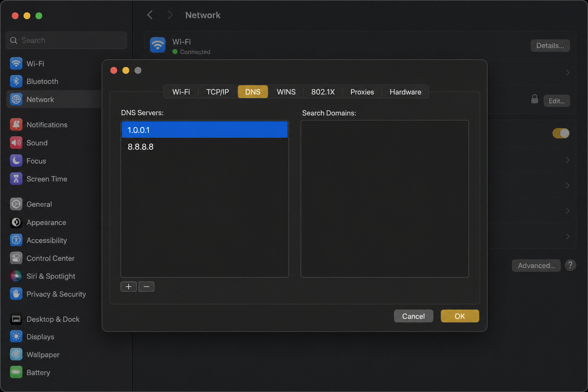
Task: Go back with the left chevron
Action: tap(150, 15)
